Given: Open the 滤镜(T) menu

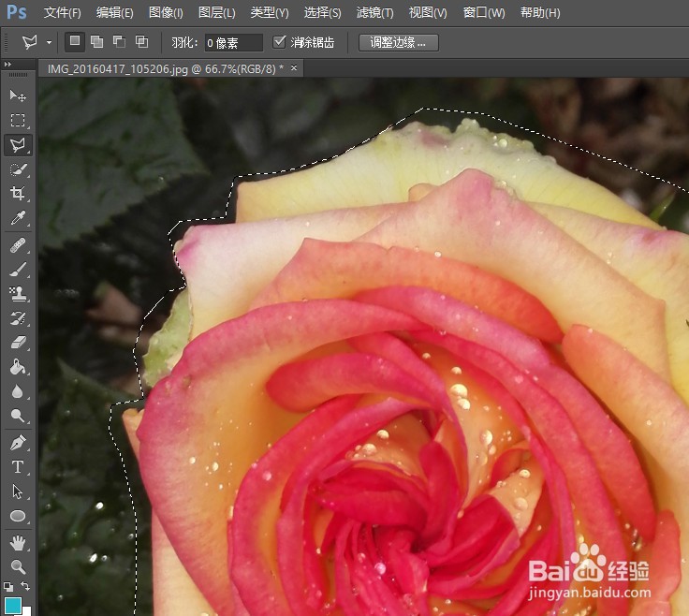Looking at the screenshot, I should pyautogui.click(x=374, y=13).
